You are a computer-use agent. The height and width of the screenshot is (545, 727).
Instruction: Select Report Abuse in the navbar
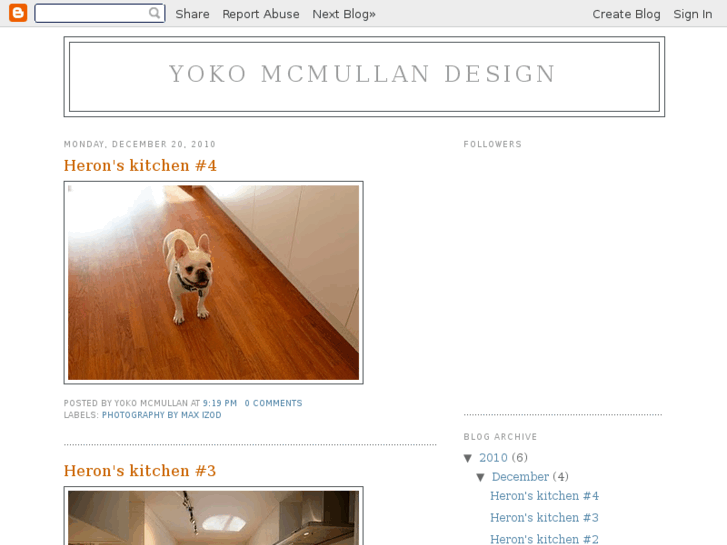[x=261, y=14]
